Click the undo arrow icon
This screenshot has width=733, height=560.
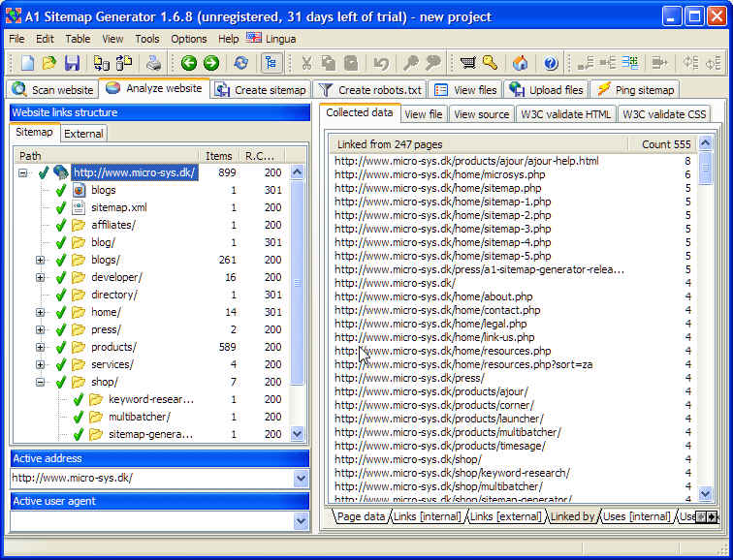[381, 63]
